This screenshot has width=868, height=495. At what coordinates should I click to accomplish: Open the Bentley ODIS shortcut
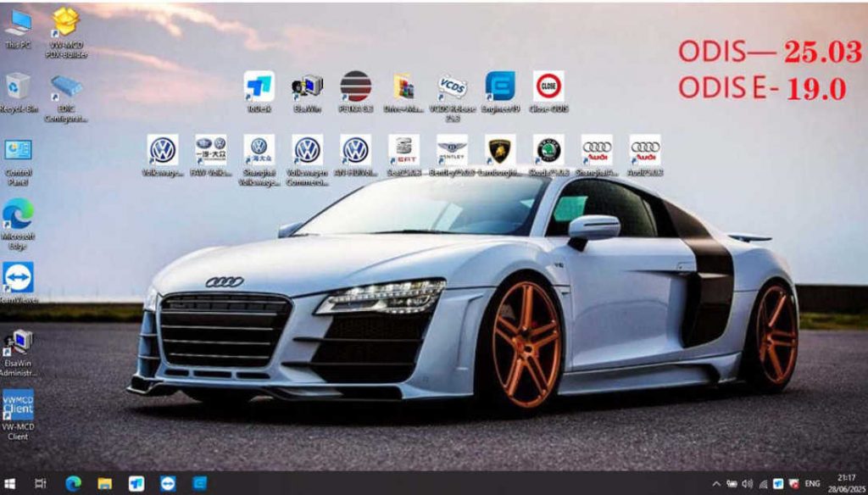[x=453, y=151]
